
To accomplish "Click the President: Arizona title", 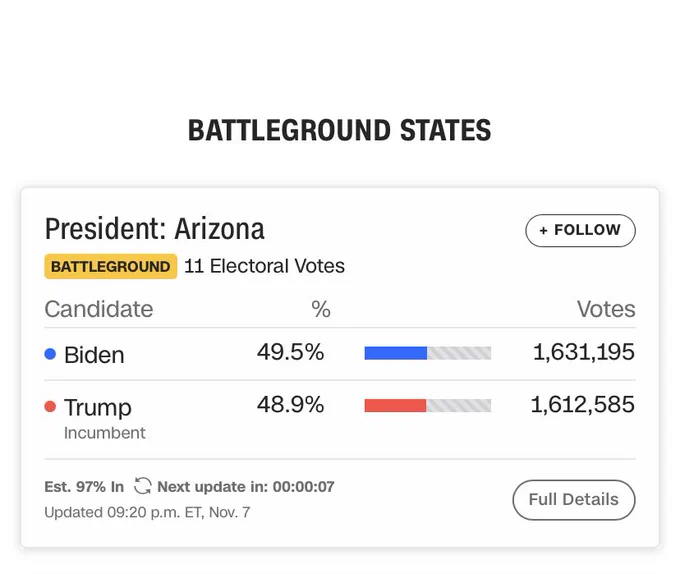I will pyautogui.click(x=155, y=229).
